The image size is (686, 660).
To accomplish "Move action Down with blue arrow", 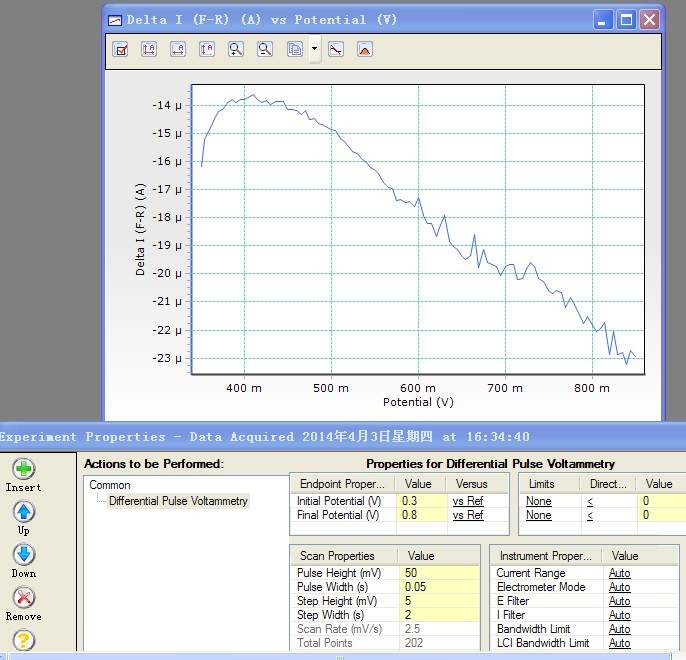I will [24, 555].
